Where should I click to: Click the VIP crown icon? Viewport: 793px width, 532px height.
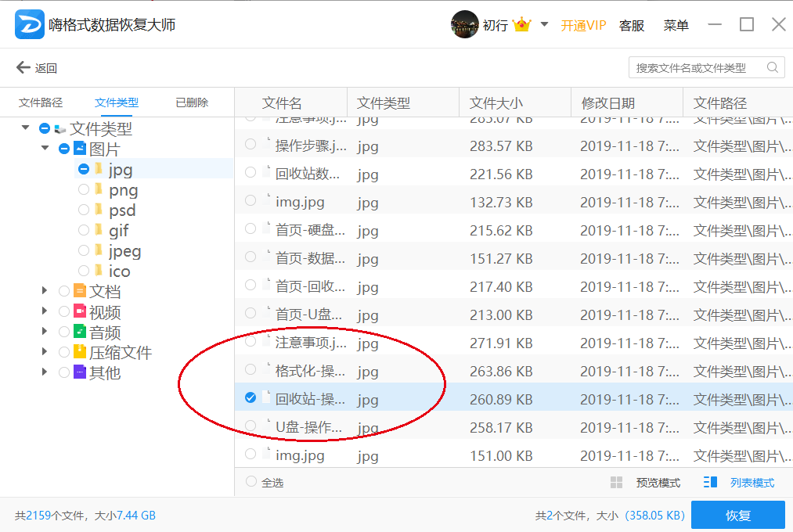521,24
